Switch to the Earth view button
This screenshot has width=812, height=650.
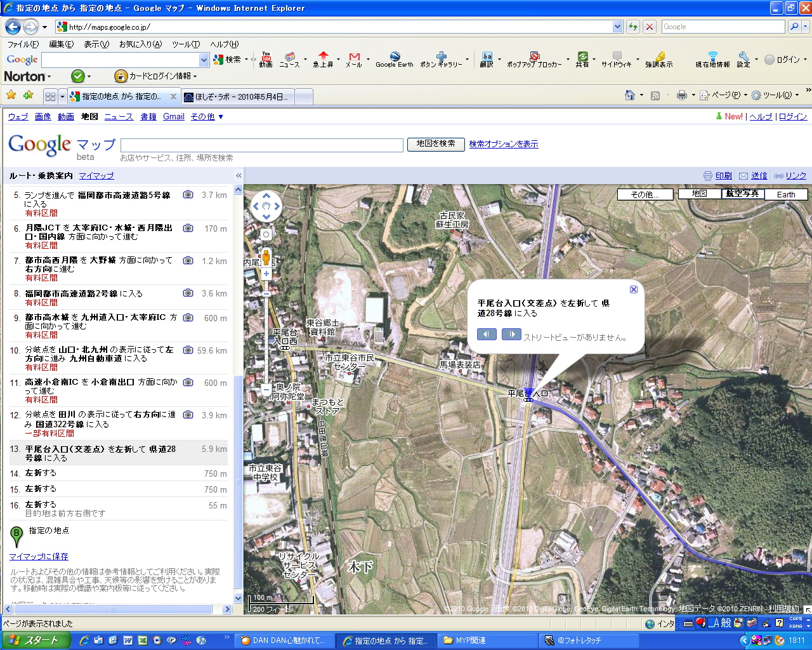(x=786, y=195)
